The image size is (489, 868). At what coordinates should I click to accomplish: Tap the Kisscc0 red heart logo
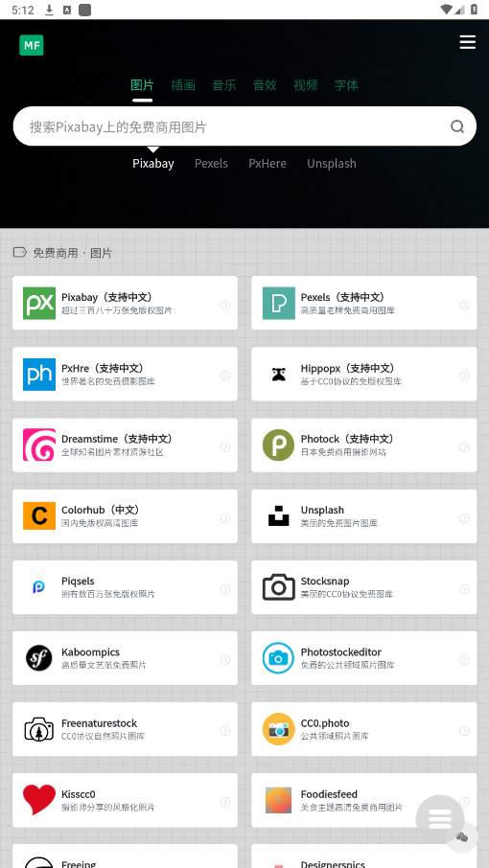pyautogui.click(x=39, y=800)
